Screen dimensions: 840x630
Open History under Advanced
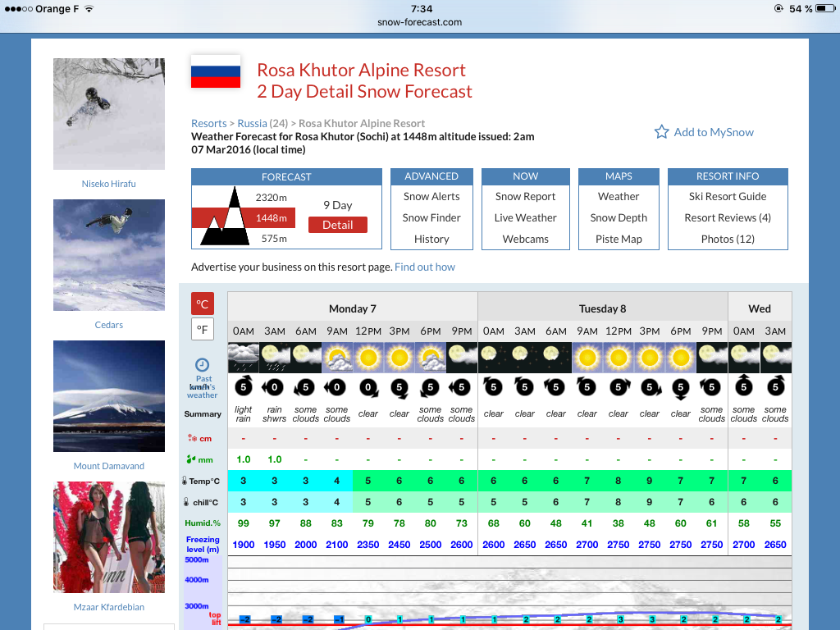click(x=431, y=239)
